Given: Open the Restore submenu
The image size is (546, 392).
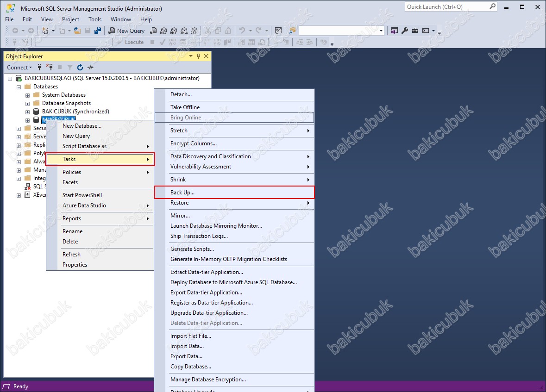Looking at the screenshot, I should (234, 203).
